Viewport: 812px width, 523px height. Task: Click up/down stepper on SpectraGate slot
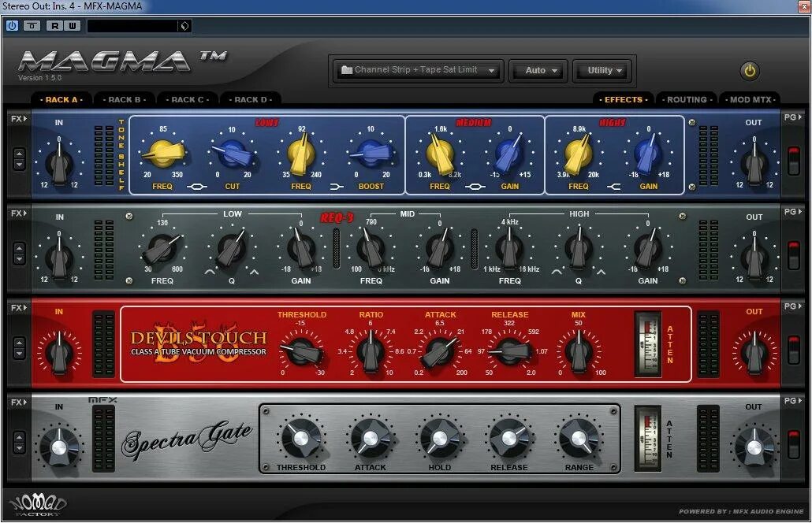[19, 443]
